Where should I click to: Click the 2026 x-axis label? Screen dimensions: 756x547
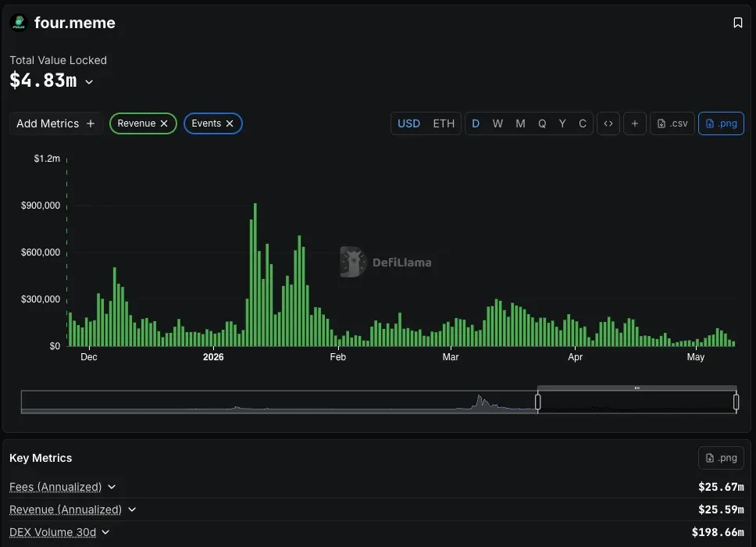pyautogui.click(x=213, y=357)
